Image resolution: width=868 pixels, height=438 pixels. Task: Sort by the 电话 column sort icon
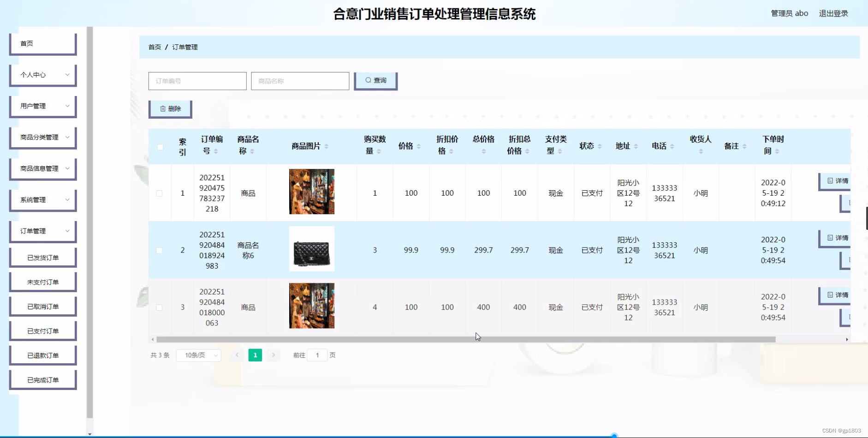tap(672, 146)
